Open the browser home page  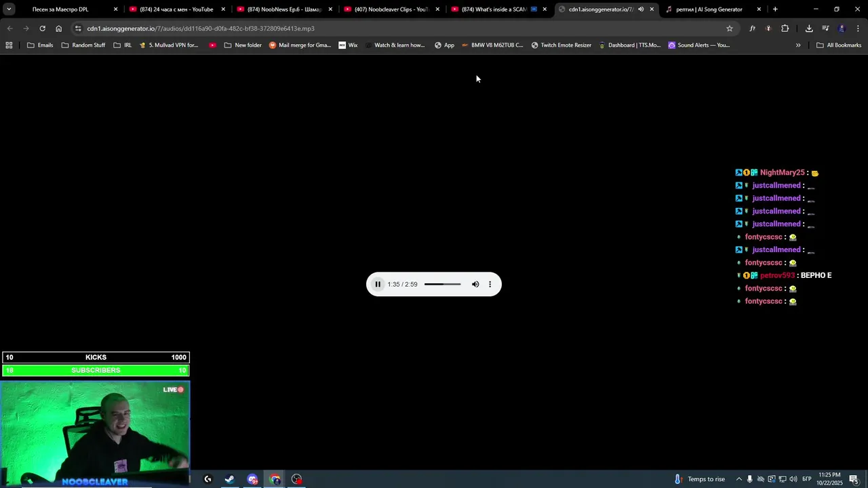coord(58,28)
